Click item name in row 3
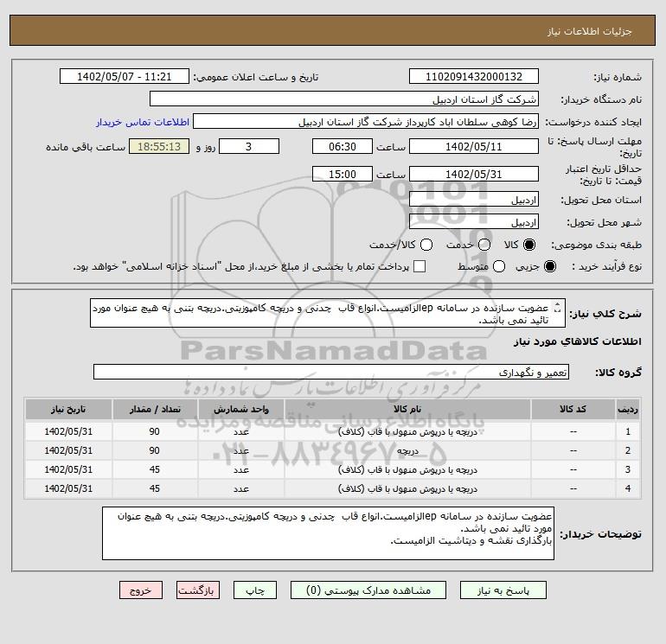The width and height of the screenshot is (666, 644). 407,469
